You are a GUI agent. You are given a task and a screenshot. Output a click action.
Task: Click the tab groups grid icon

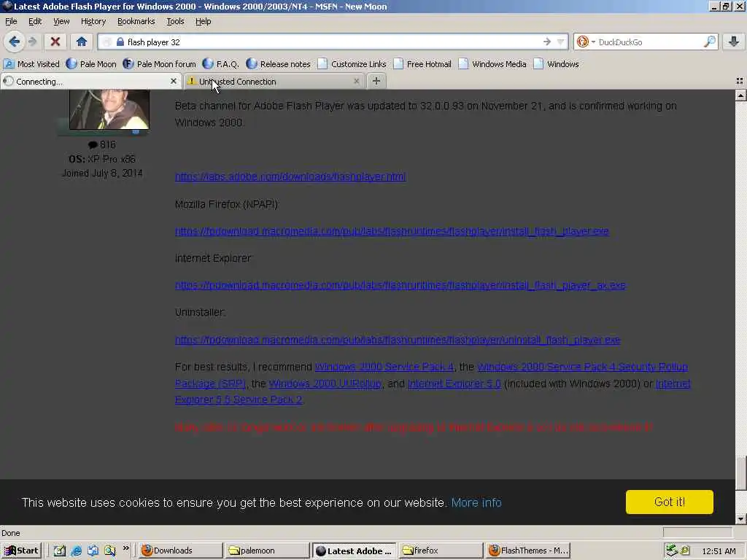point(740,81)
